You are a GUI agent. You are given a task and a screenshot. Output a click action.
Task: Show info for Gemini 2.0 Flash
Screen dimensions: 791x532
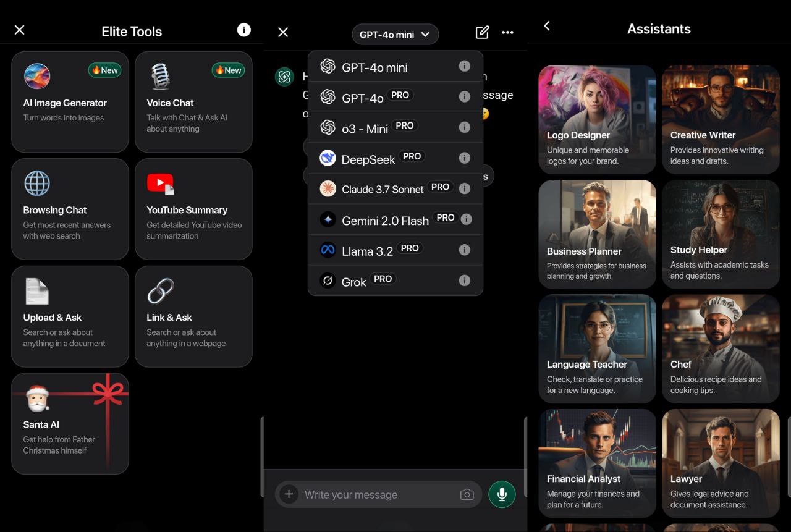coord(467,219)
